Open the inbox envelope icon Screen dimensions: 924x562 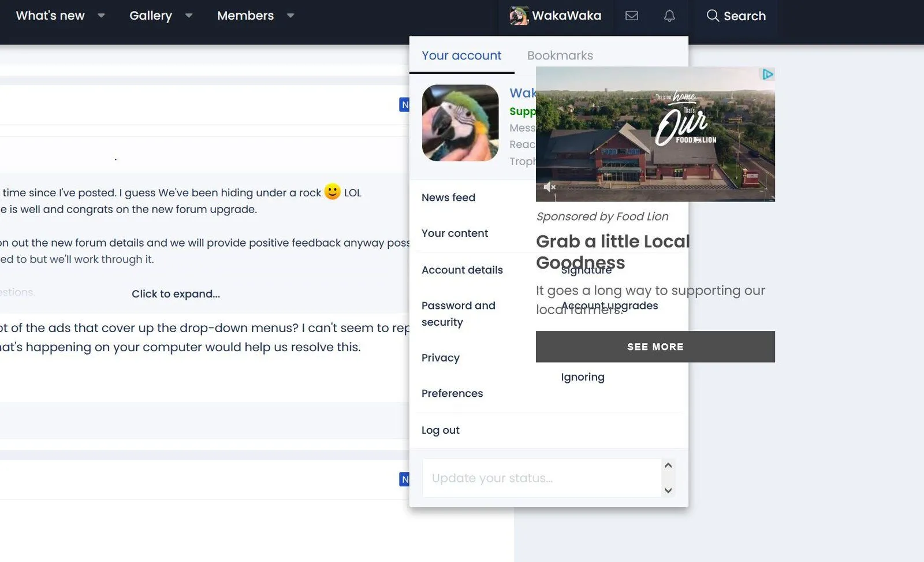631,16
